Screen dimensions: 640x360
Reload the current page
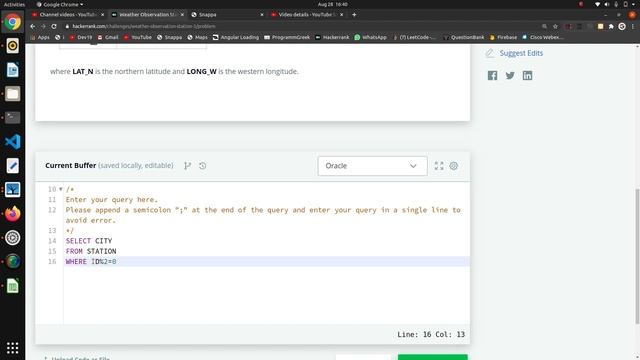coord(54,26)
